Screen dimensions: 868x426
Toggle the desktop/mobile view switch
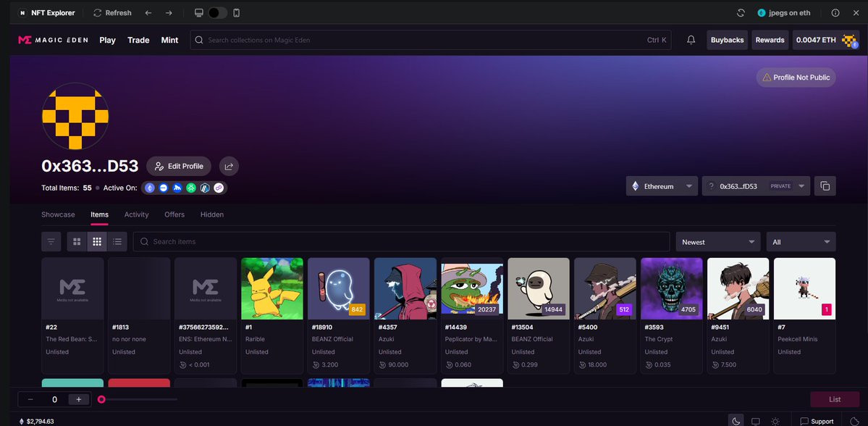point(218,13)
